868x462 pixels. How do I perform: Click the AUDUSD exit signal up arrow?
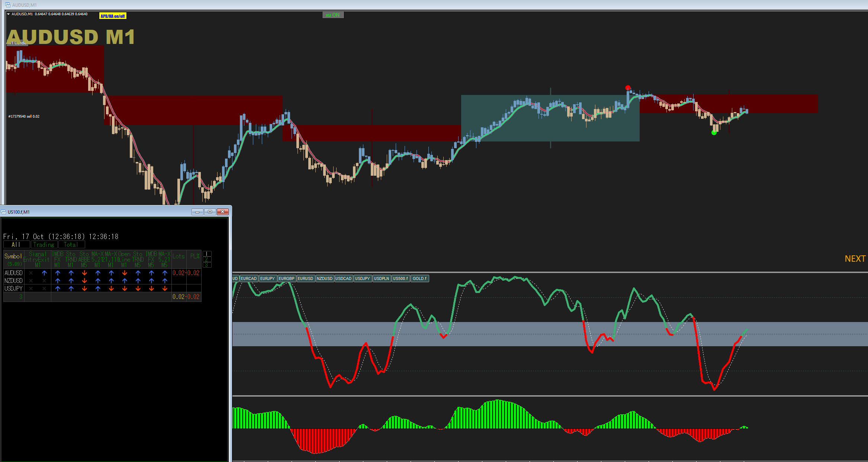point(44,273)
